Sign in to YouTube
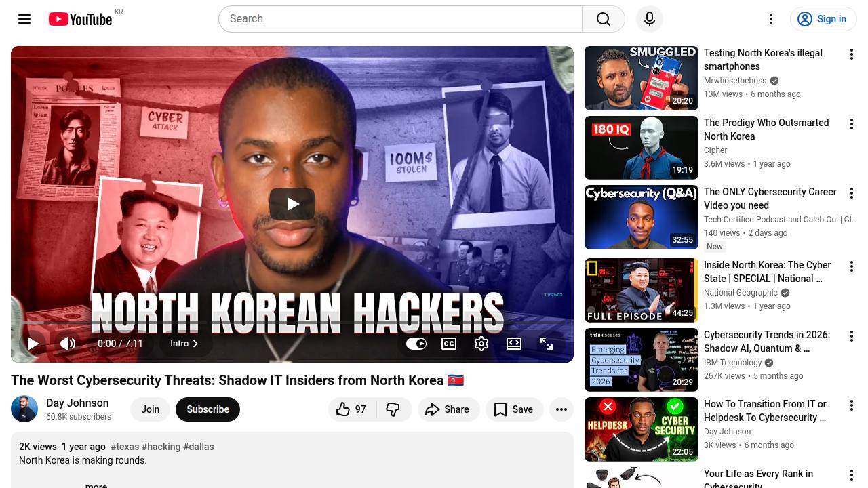 pos(823,19)
